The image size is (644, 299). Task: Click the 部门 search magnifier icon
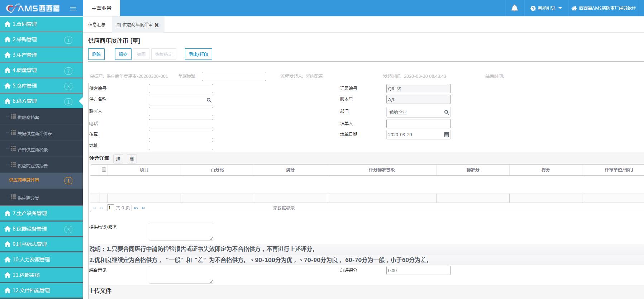[x=447, y=113]
